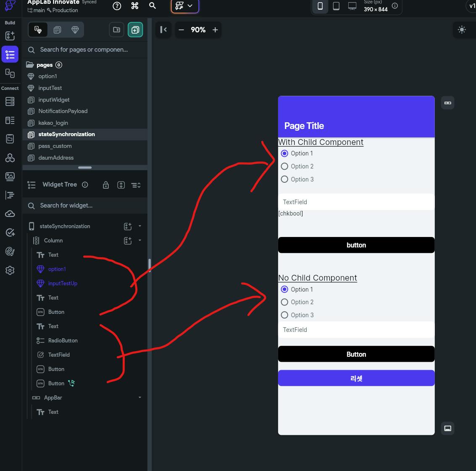This screenshot has width=476, height=471.
Task: Open the App state icon in left rail
Action: [10, 139]
